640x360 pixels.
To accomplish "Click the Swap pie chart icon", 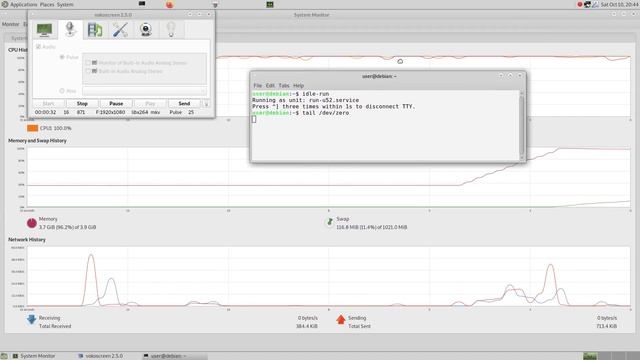I will point(329,222).
